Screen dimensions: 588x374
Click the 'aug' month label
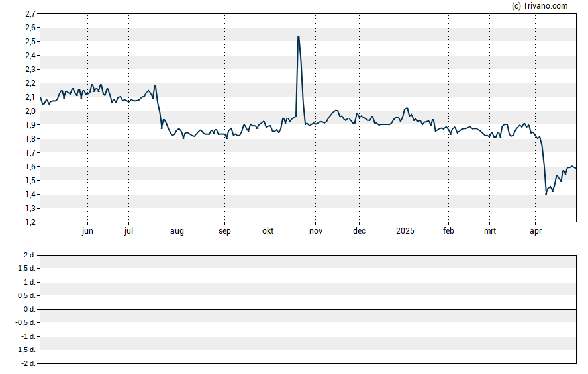[x=177, y=231]
